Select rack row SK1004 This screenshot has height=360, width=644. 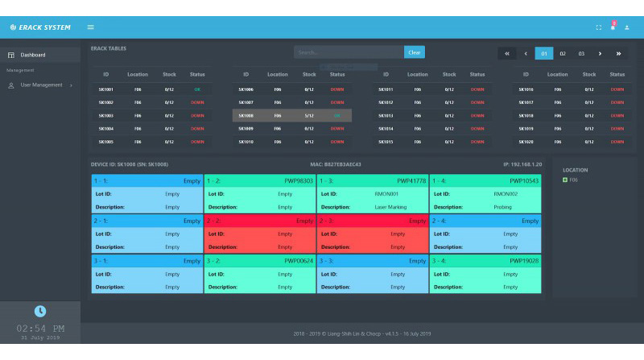[152, 129]
